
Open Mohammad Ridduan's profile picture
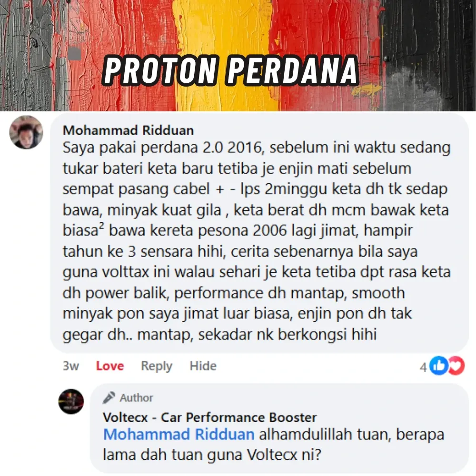26,132
